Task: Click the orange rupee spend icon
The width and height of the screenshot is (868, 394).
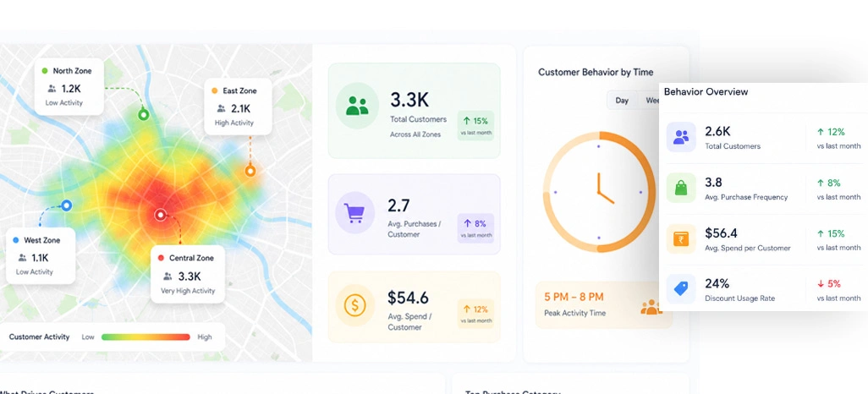Action: click(681, 239)
